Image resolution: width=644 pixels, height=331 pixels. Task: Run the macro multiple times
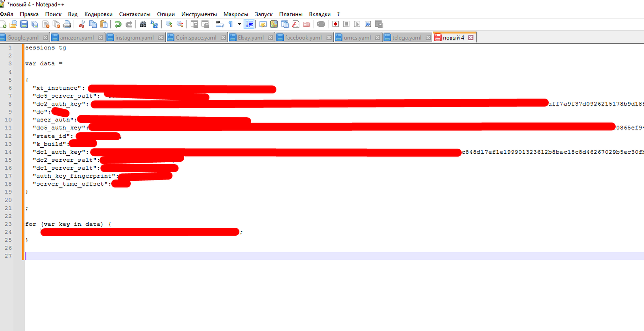[x=368, y=24]
